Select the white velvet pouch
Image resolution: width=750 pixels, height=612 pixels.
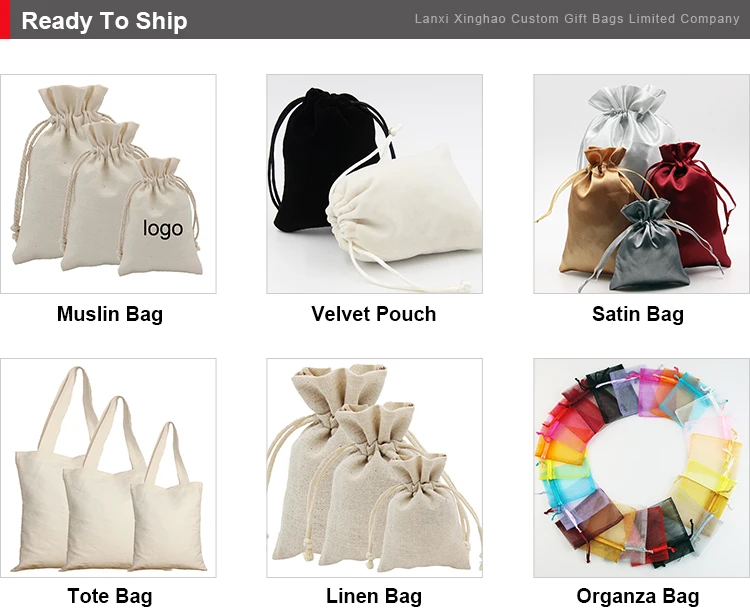point(404,211)
